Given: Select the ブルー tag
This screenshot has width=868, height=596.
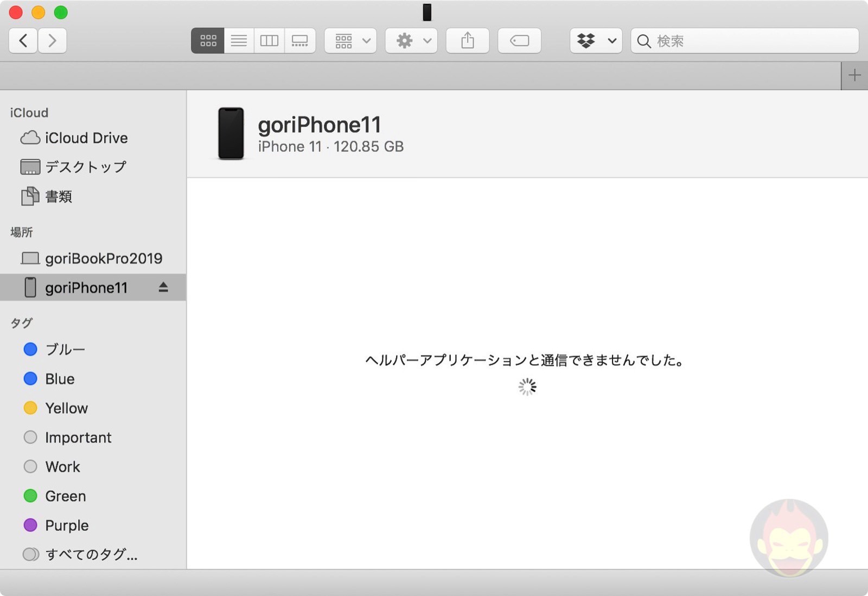Looking at the screenshot, I should (x=93, y=350).
